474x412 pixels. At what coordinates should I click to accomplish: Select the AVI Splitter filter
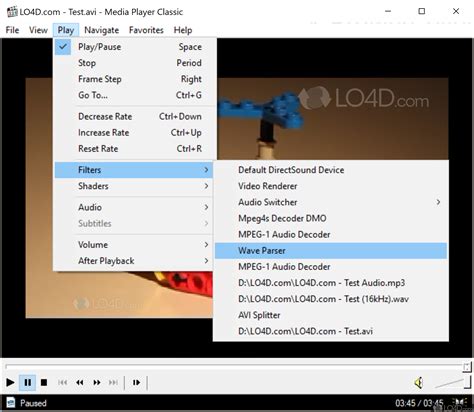(331, 315)
